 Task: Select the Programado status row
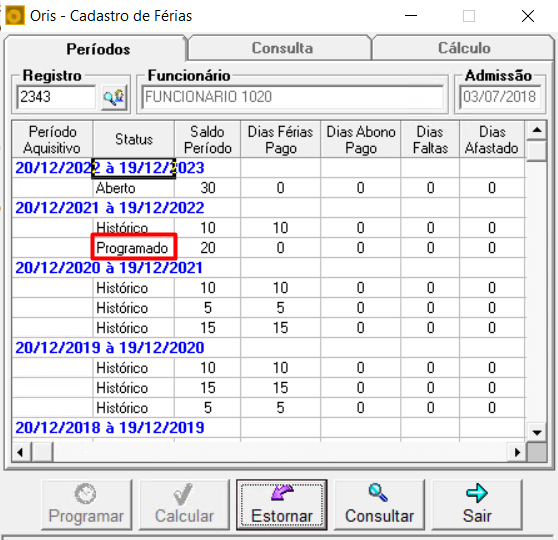tap(269, 248)
